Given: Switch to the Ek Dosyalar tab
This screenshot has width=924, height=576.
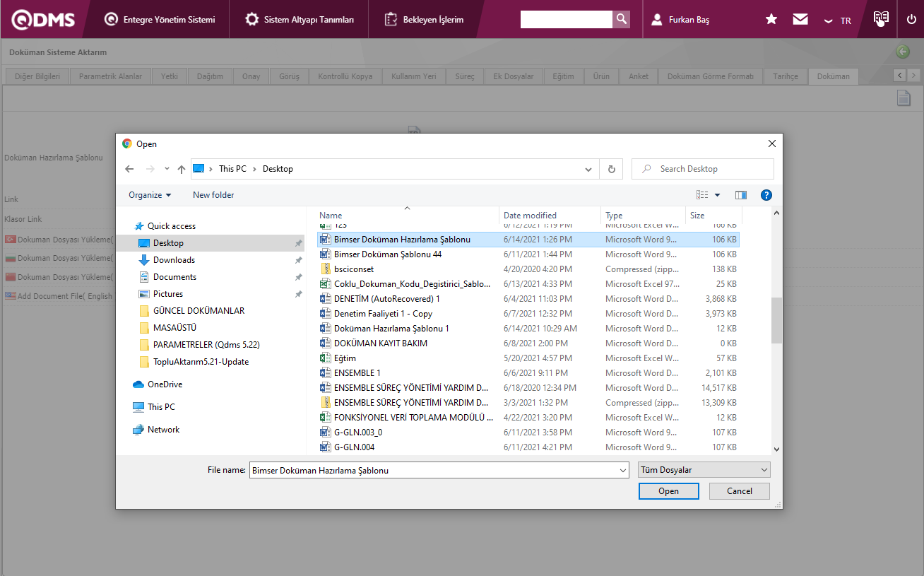Looking at the screenshot, I should point(513,76).
